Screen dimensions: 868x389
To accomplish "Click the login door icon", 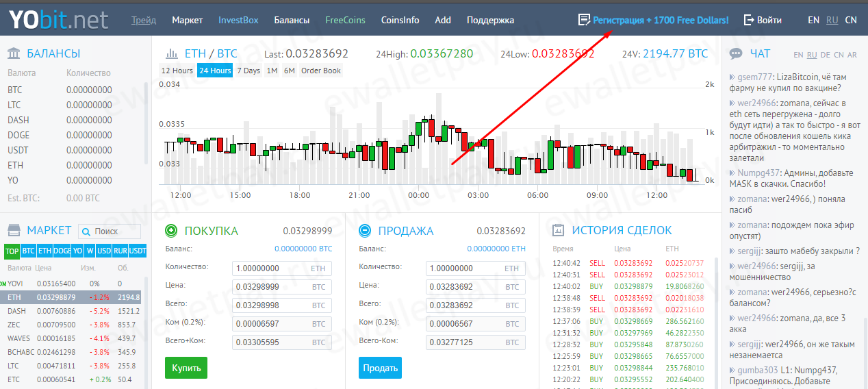I will (x=748, y=20).
